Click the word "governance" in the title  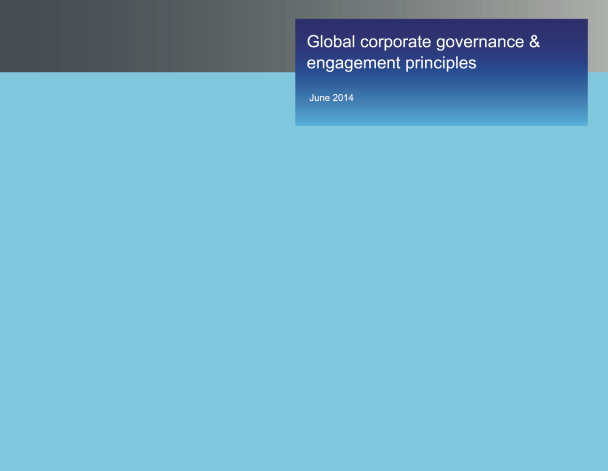(490, 43)
